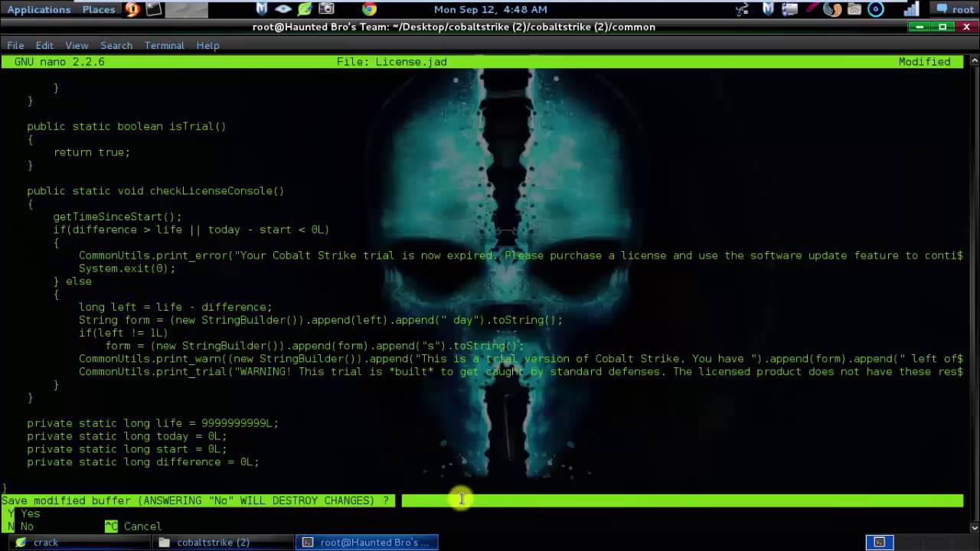980x551 pixels.
Task: Open the home folder tray icon
Action: pyautogui.click(x=854, y=9)
